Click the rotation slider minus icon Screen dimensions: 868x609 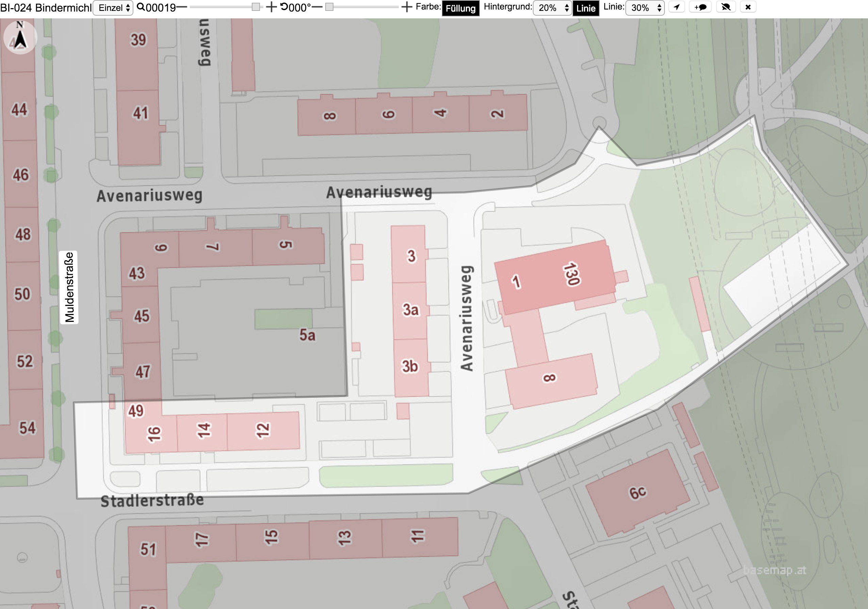pyautogui.click(x=317, y=7)
